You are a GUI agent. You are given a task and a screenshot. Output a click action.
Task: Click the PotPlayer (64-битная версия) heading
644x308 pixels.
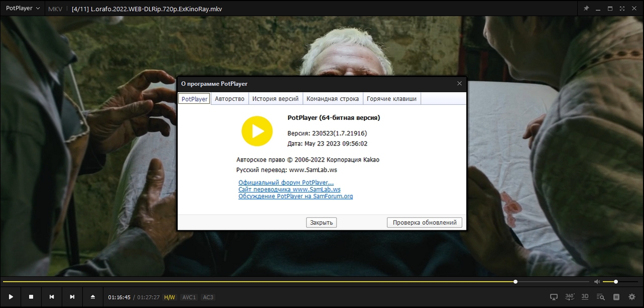(x=334, y=118)
